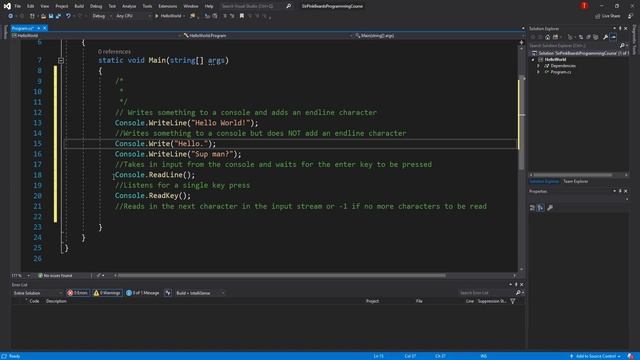Click No issues found indicator

coord(55,276)
